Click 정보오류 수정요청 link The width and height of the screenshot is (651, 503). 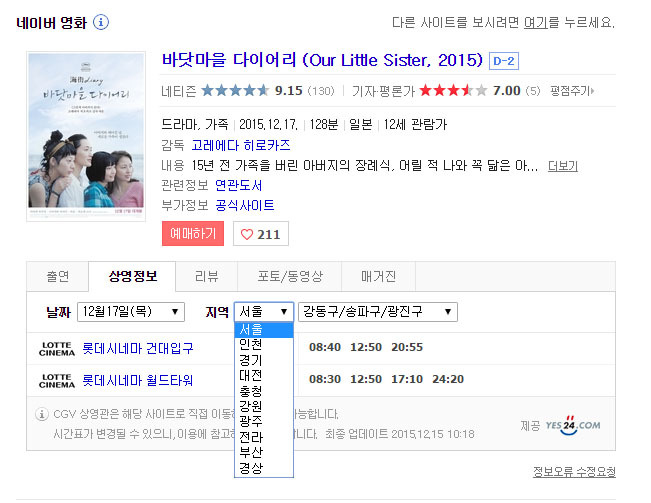tap(574, 472)
